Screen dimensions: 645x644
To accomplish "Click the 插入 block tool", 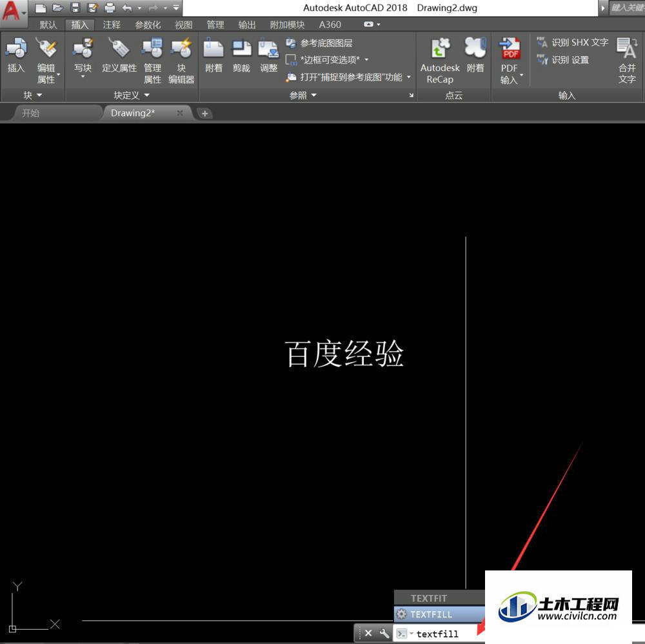I will [x=16, y=55].
